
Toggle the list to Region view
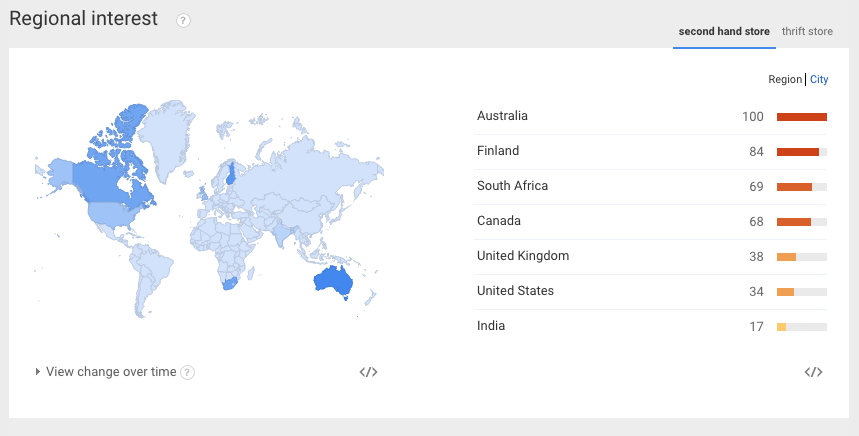click(x=785, y=79)
